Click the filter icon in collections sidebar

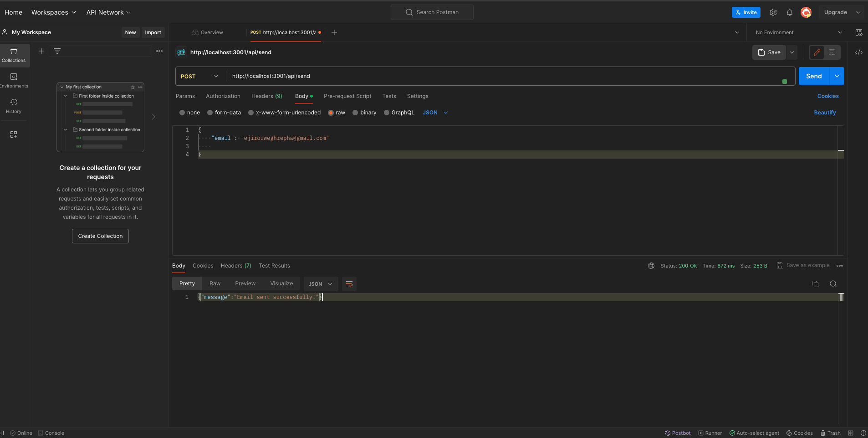click(57, 51)
